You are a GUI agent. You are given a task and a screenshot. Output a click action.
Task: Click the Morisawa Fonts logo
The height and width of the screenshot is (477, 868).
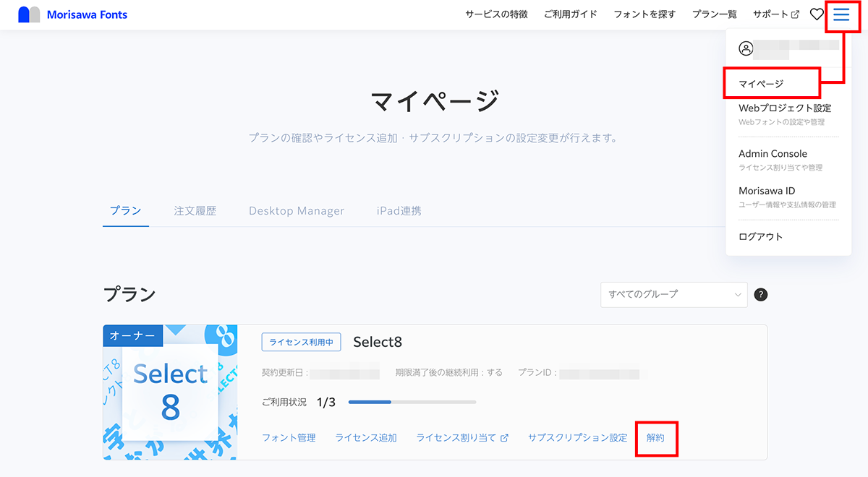[x=72, y=14]
